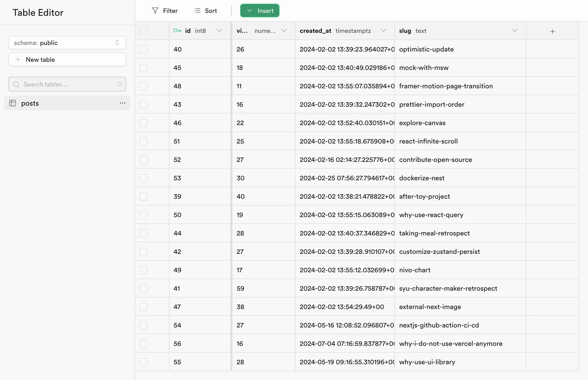This screenshot has height=380, width=588.
Task: Open created_at column header chevron menu
Action: (383, 31)
